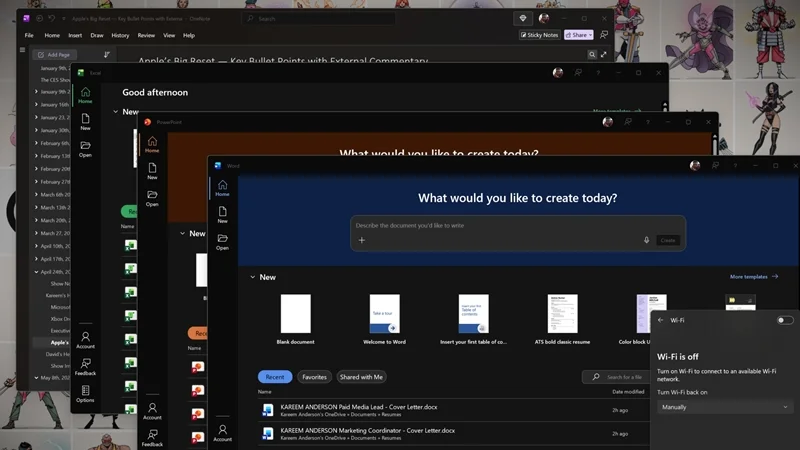This screenshot has width=800, height=450.
Task: Click Open folder icon in Word sidebar
Action: (x=222, y=242)
